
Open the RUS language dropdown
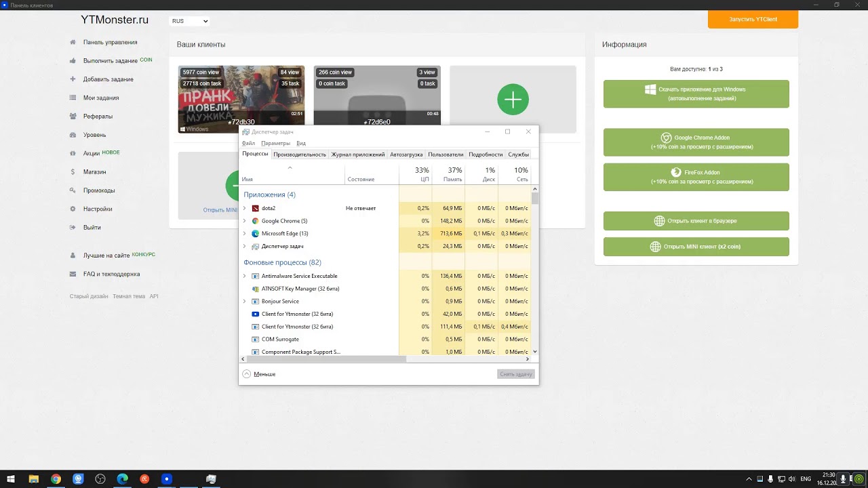(189, 21)
